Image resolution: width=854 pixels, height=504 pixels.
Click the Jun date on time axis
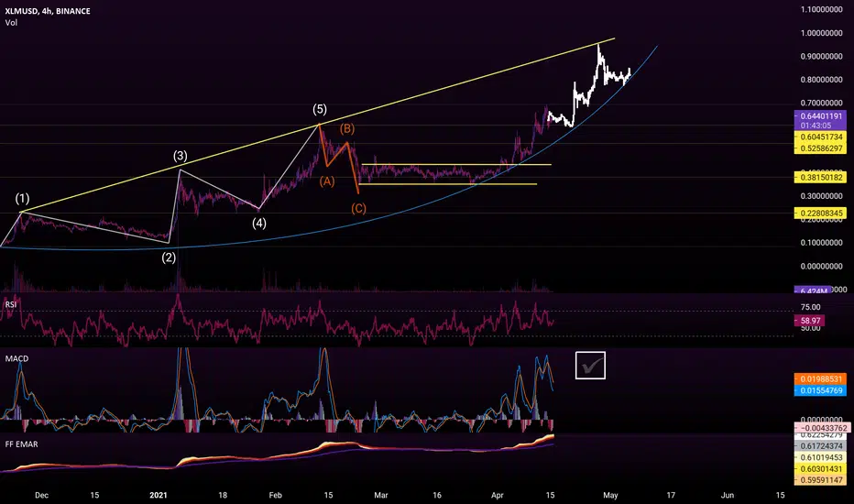tap(728, 495)
